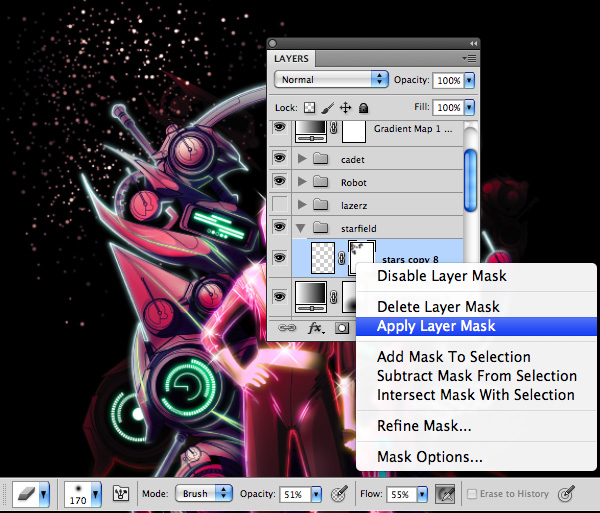Collapse the Layers panel with double arrows
Image resolution: width=600 pixels, height=513 pixels.
point(473,43)
